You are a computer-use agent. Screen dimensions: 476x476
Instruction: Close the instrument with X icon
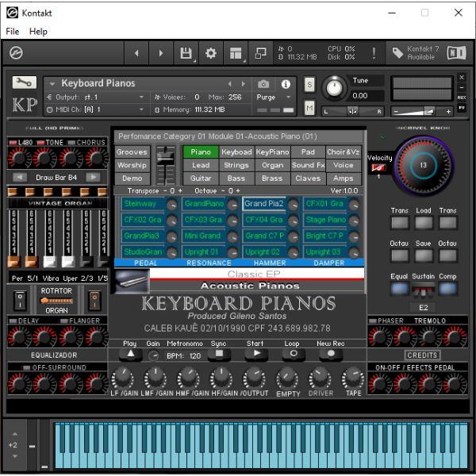(x=462, y=77)
